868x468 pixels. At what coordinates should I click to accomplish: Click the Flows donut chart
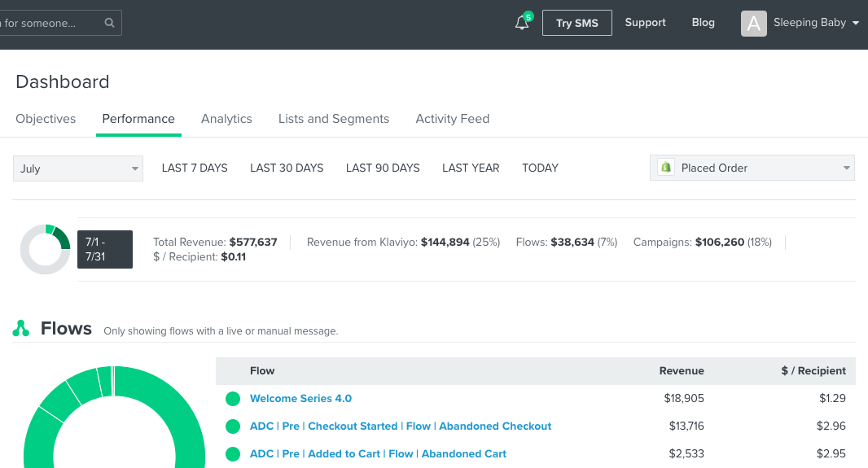[x=114, y=417]
